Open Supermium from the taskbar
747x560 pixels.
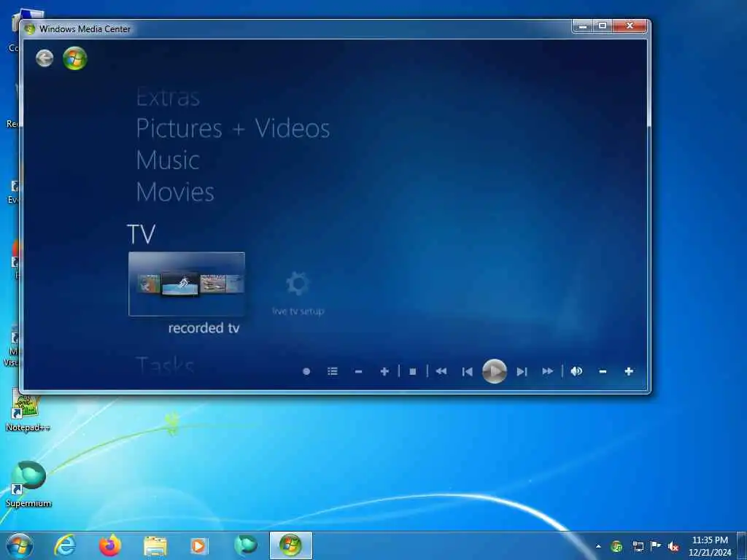[x=245, y=545]
